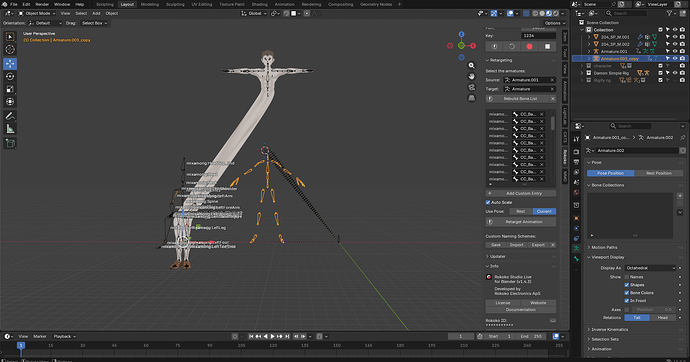Set Relations to Head
690x362 pixels.
[x=663, y=318]
